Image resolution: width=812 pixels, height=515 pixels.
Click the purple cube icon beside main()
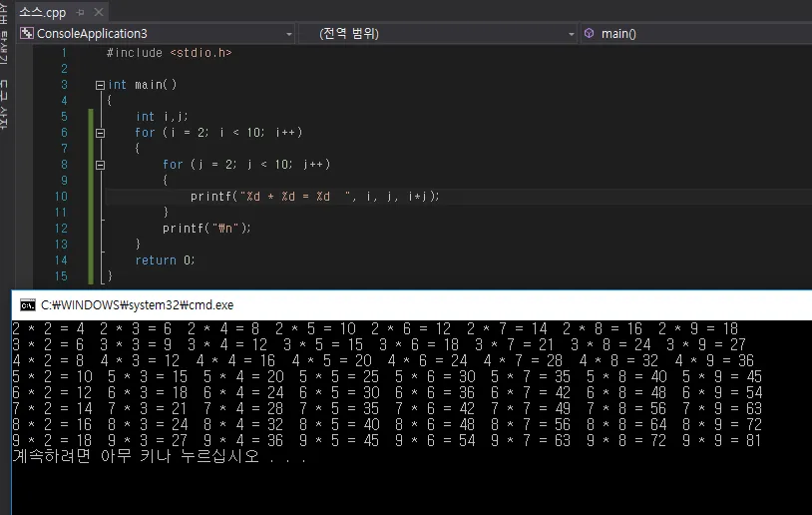tap(589, 34)
